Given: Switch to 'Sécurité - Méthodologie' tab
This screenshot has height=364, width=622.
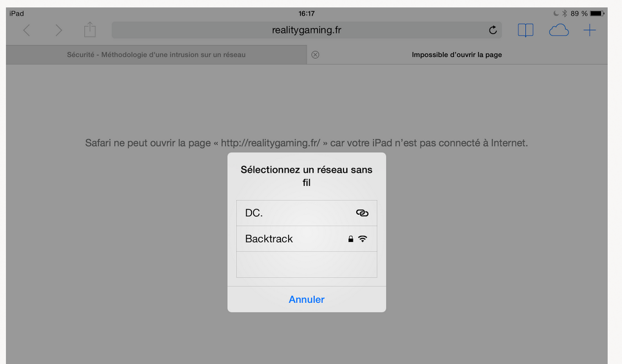Looking at the screenshot, I should pyautogui.click(x=156, y=55).
